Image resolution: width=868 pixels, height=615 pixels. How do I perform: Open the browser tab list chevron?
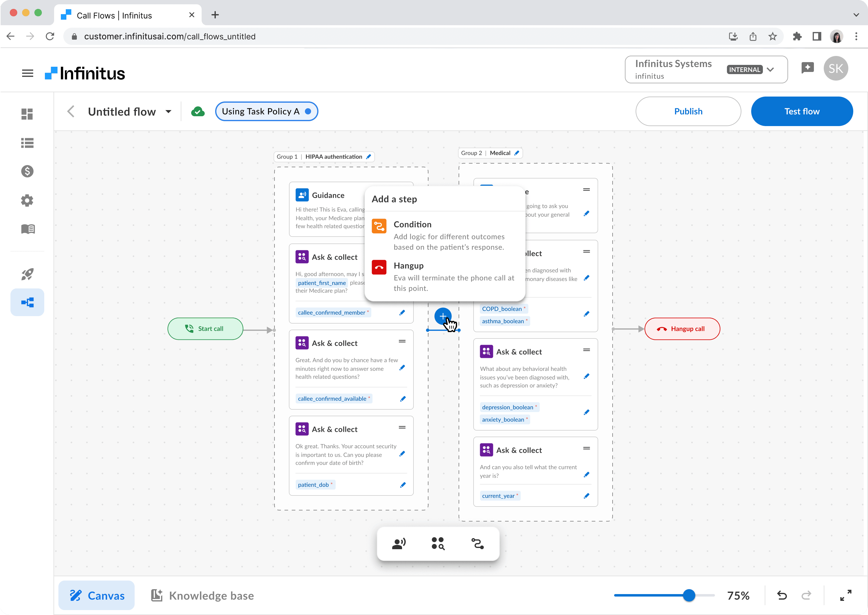pos(856,15)
